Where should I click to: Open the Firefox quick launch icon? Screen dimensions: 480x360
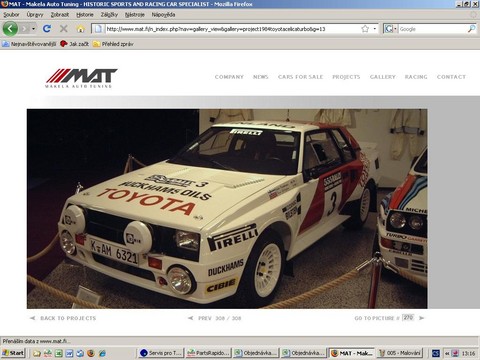click(x=91, y=353)
